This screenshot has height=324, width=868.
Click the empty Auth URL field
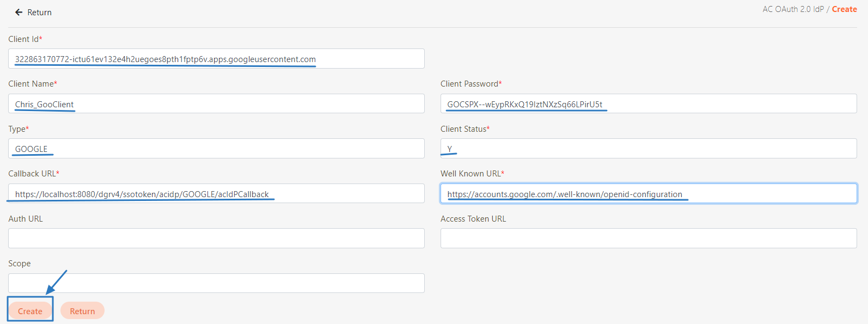216,239
